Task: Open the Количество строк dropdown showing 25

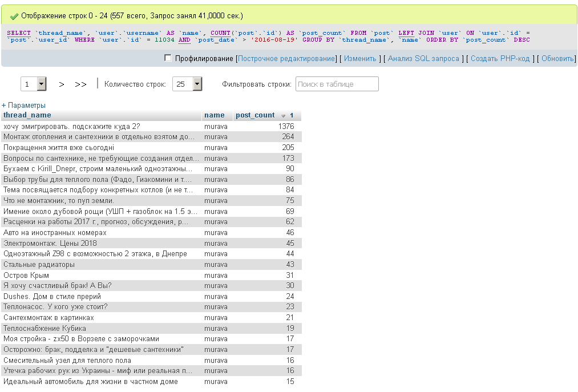Action: pyautogui.click(x=188, y=84)
